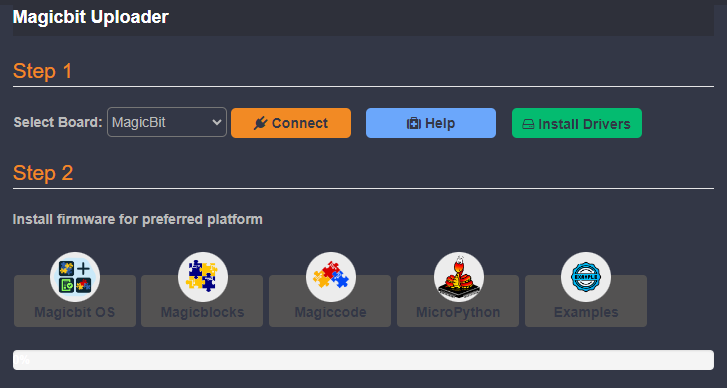Click the Magicbit Uploader title
Image resolution: width=727 pixels, height=388 pixels.
pyautogui.click(x=91, y=17)
